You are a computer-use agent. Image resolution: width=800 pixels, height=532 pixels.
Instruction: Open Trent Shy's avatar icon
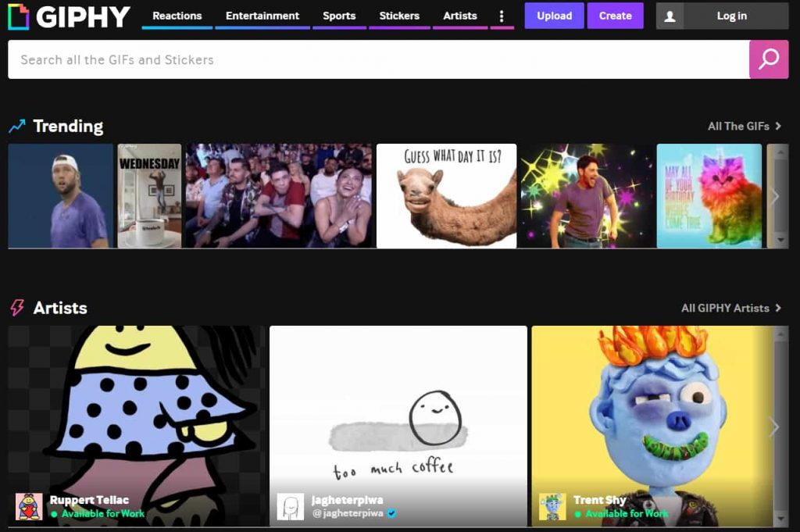tap(552, 506)
